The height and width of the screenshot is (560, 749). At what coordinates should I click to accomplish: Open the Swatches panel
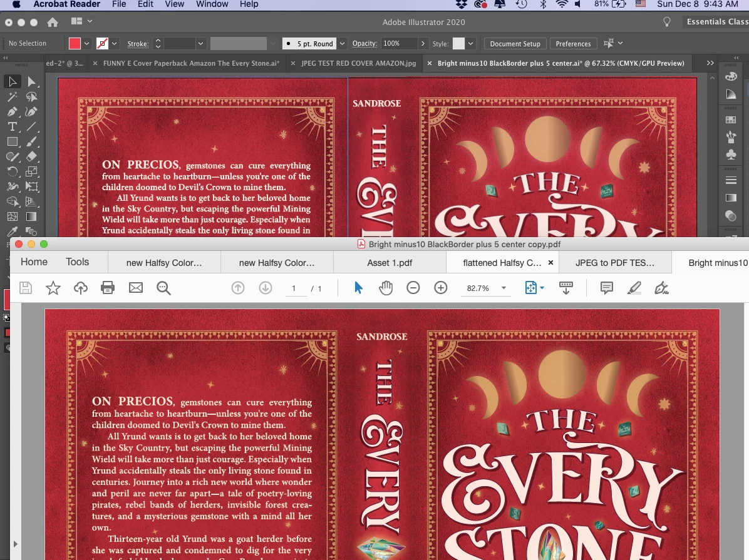731,120
